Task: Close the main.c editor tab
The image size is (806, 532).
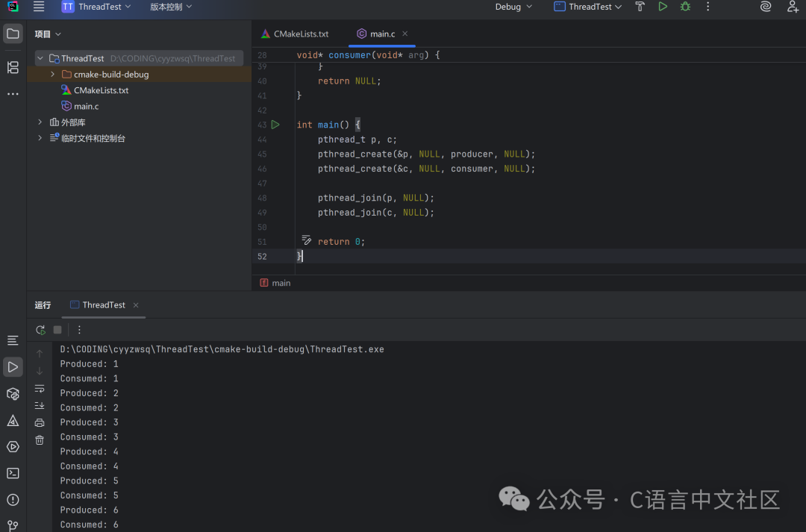Action: 405,34
